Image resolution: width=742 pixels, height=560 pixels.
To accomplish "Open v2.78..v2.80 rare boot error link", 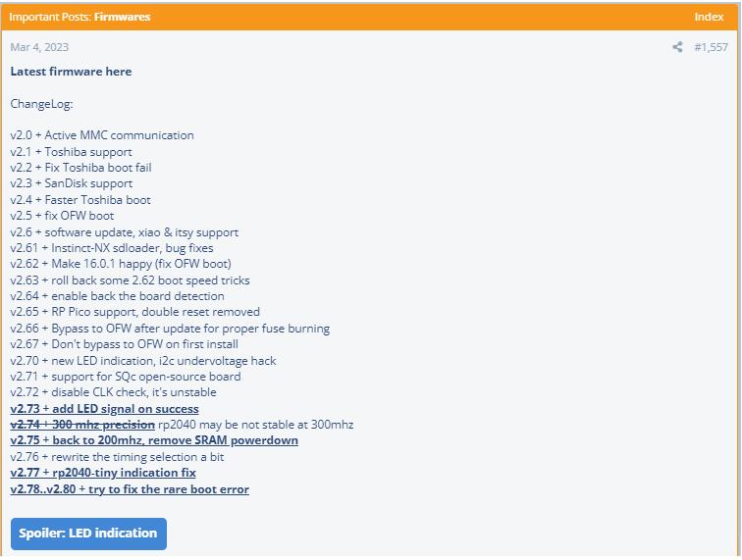I will (x=130, y=489).
